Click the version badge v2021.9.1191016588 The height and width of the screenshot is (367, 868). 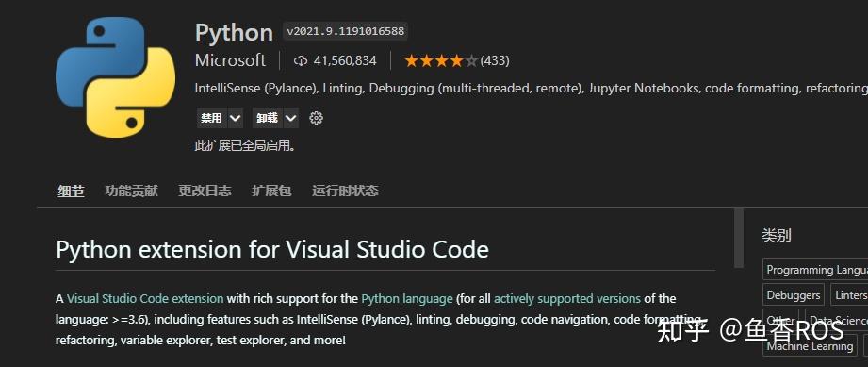346,31
